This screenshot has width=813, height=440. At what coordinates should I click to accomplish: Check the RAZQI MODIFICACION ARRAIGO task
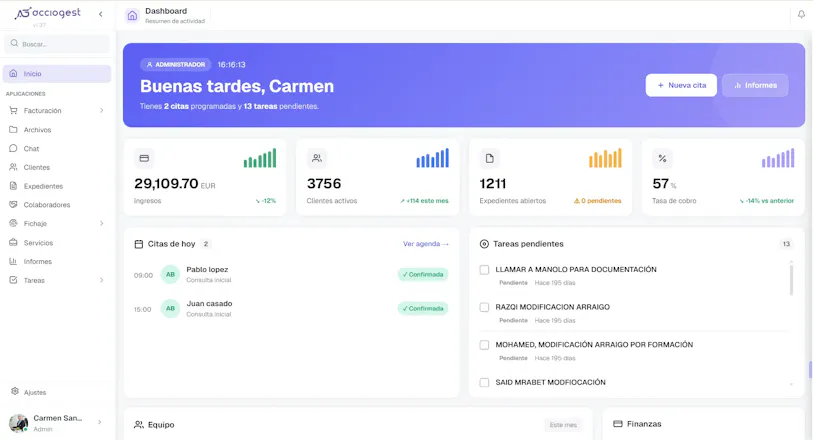[484, 307]
